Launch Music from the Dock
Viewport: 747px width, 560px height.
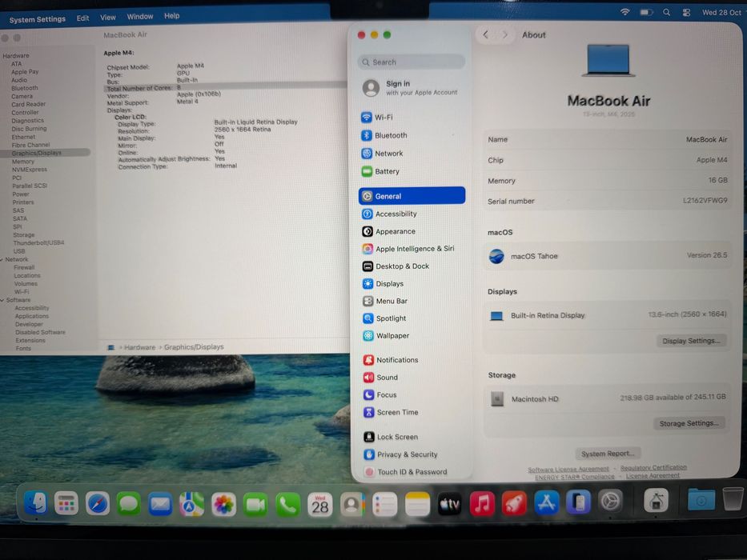pyautogui.click(x=482, y=504)
